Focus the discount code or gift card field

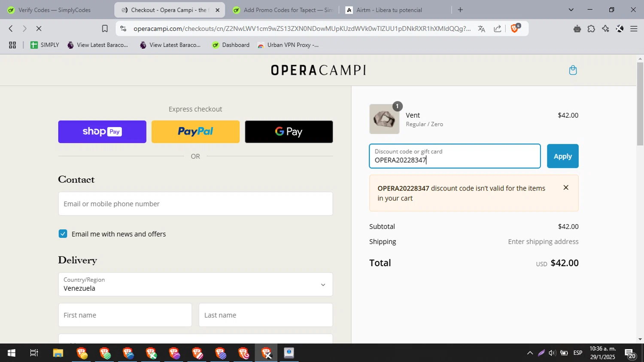pyautogui.click(x=455, y=156)
